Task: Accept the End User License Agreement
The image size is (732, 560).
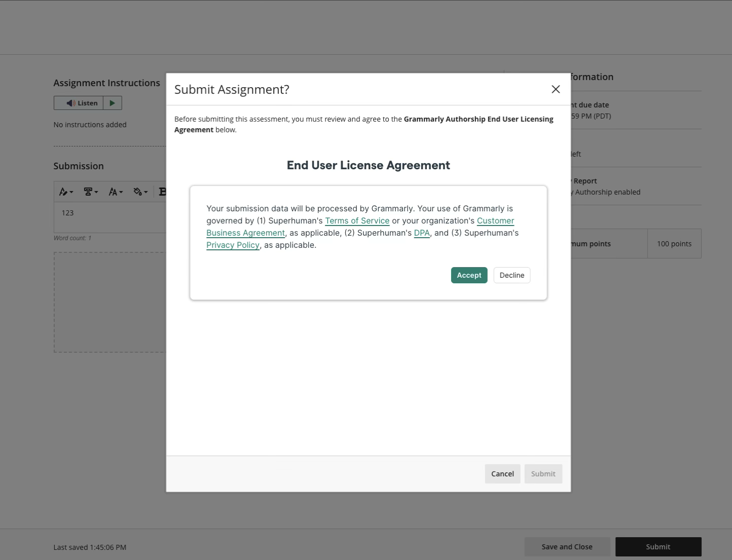Action: (x=469, y=275)
